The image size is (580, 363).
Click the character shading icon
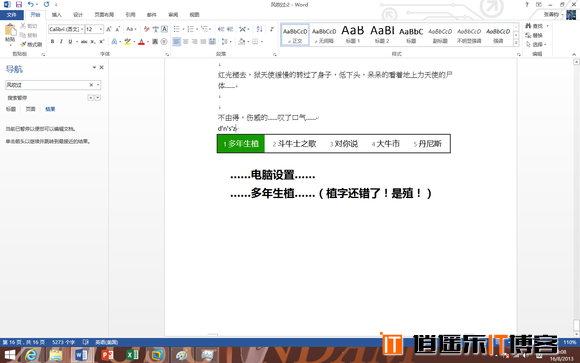155,41
